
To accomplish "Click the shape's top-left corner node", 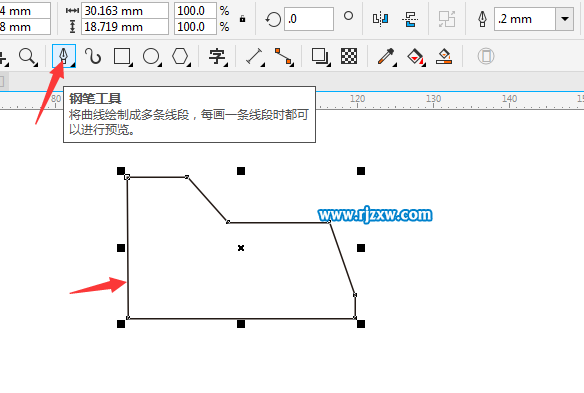I will point(127,177).
